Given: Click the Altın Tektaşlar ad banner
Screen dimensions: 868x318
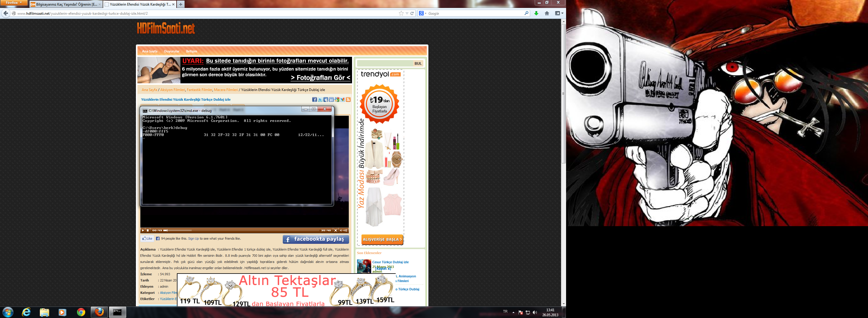Looking at the screenshot, I should [286, 290].
